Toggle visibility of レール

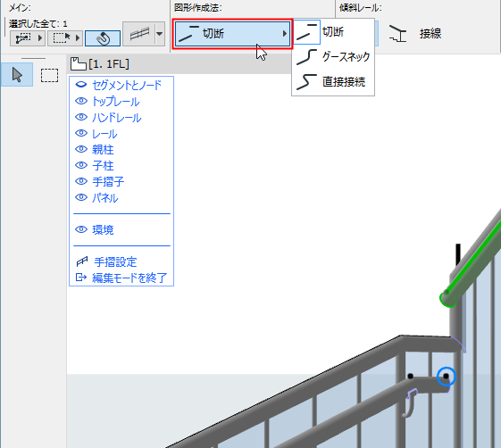coord(81,133)
